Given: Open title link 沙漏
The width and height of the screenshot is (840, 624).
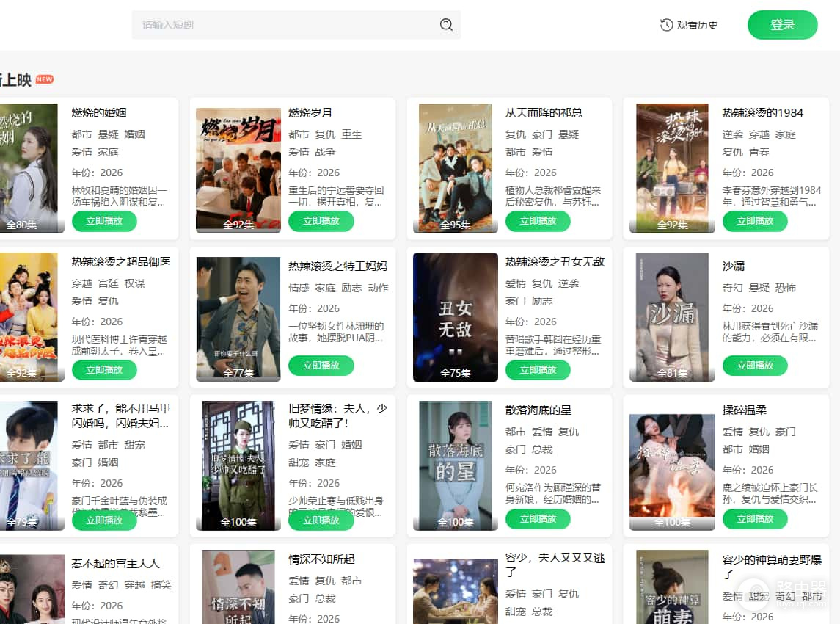Looking at the screenshot, I should coord(734,266).
